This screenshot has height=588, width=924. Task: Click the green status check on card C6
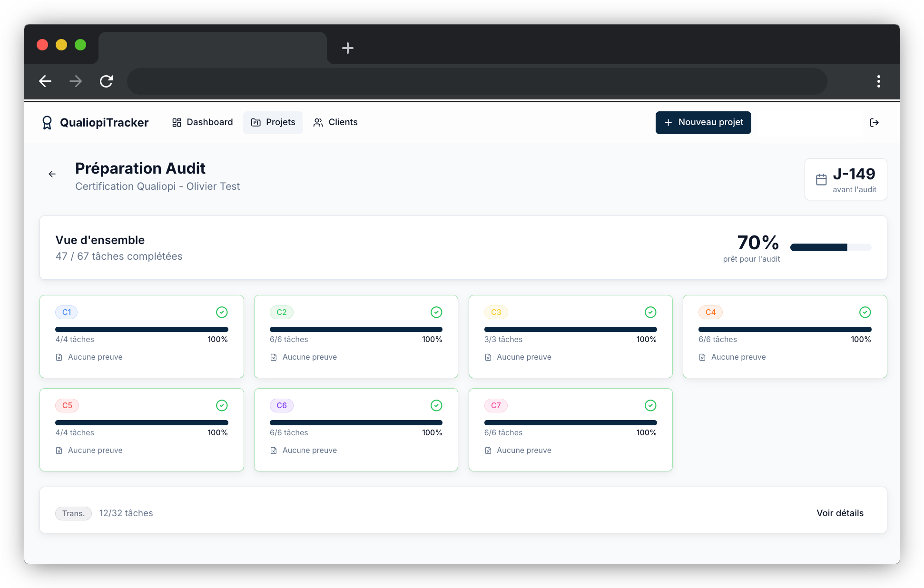436,405
